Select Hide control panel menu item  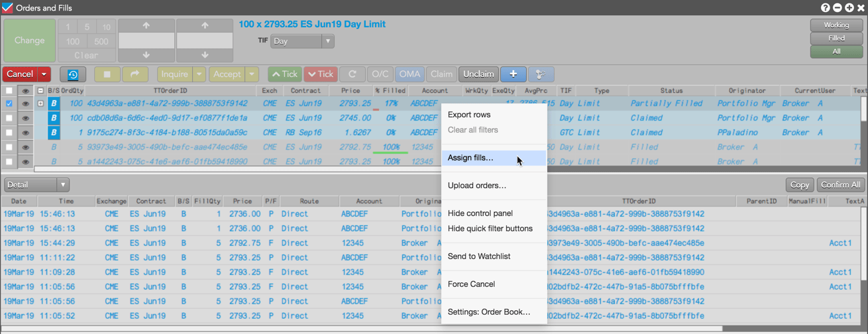point(494,213)
